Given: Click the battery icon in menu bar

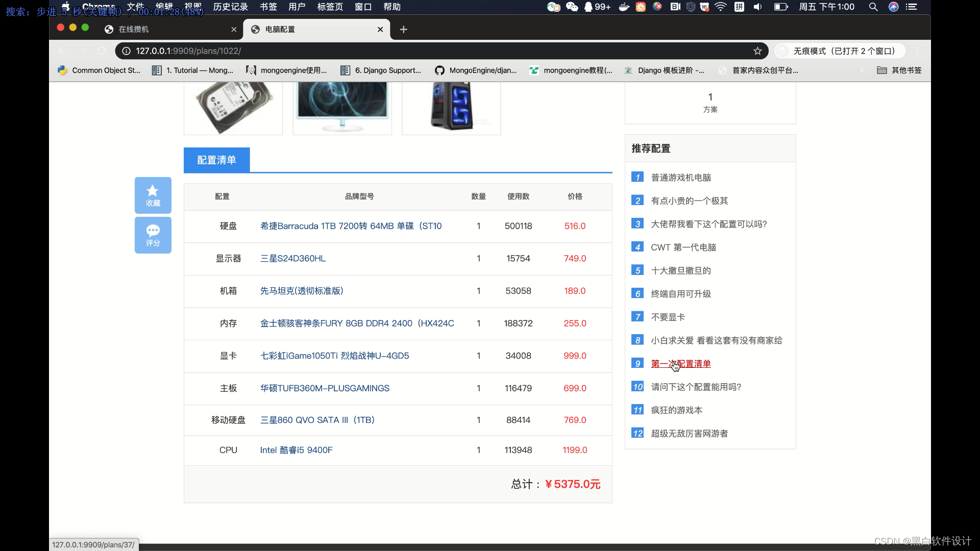Looking at the screenshot, I should tap(781, 7).
